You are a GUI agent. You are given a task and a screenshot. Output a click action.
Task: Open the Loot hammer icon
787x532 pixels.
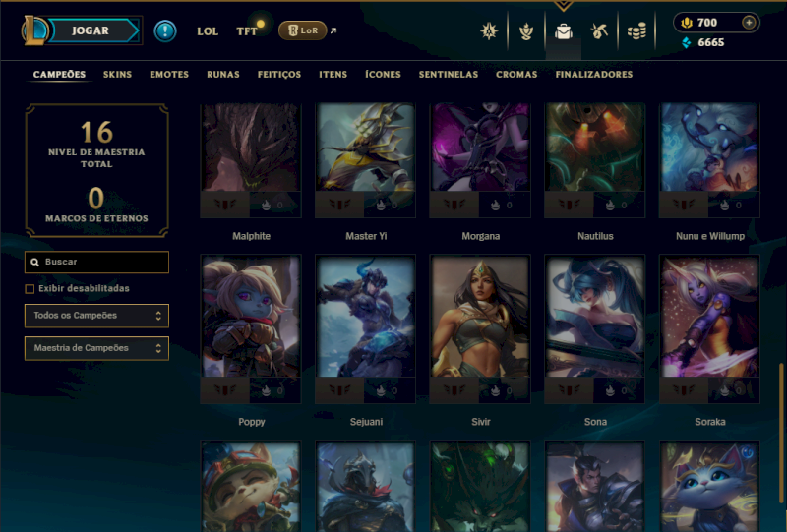(599, 31)
